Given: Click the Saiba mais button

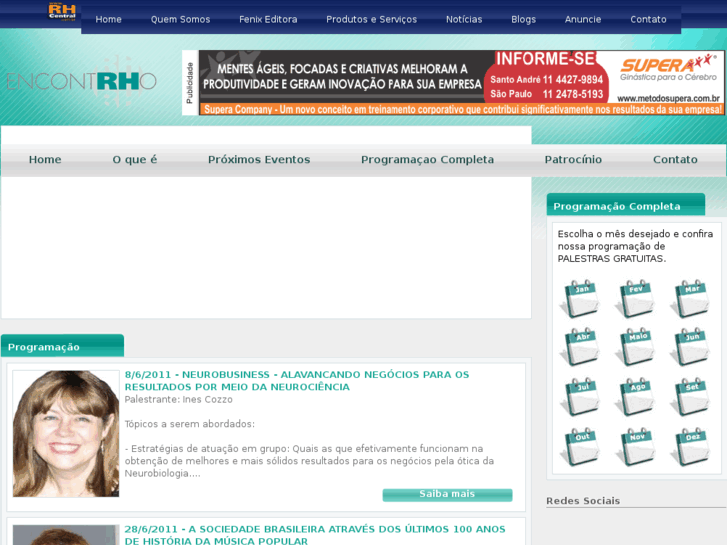Looking at the screenshot, I should click(447, 494).
